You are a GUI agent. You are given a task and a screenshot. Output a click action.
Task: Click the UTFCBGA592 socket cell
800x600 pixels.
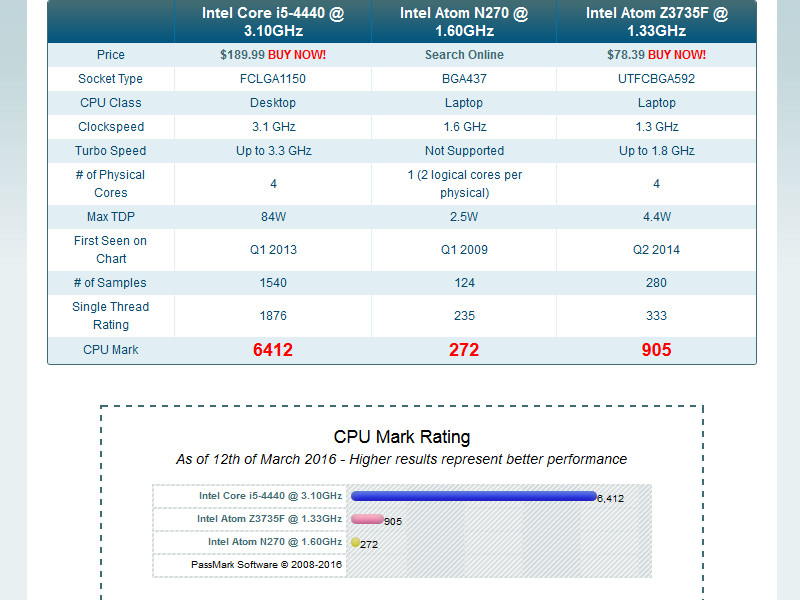[657, 79]
